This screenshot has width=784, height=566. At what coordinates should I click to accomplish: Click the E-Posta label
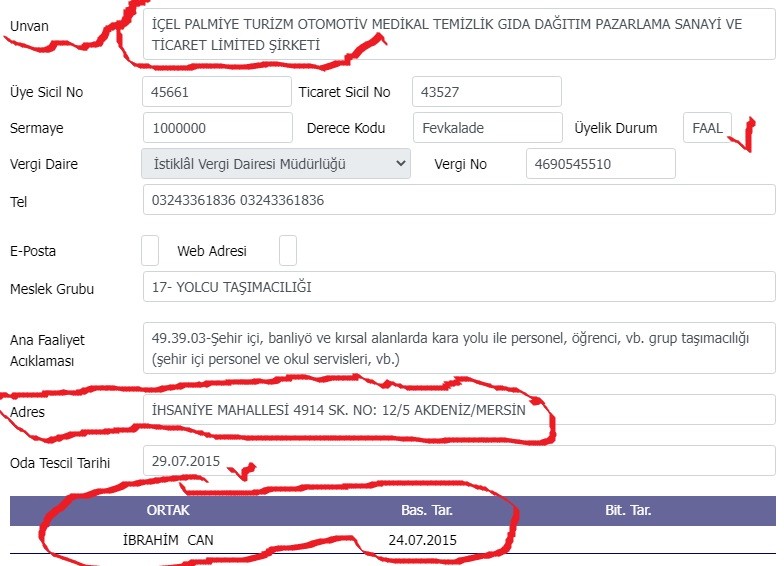[33, 251]
